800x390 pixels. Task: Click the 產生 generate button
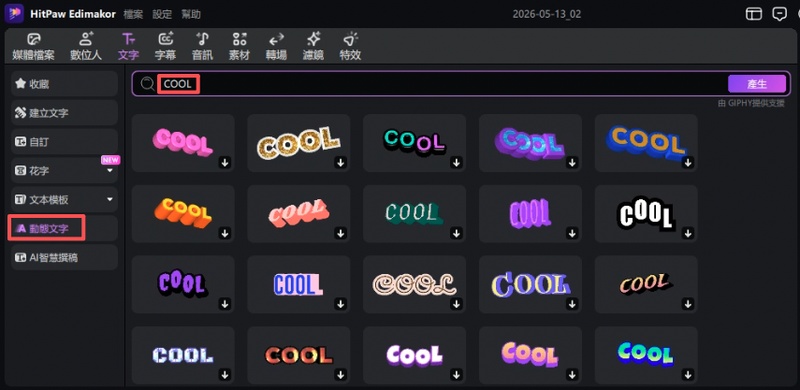[x=757, y=84]
